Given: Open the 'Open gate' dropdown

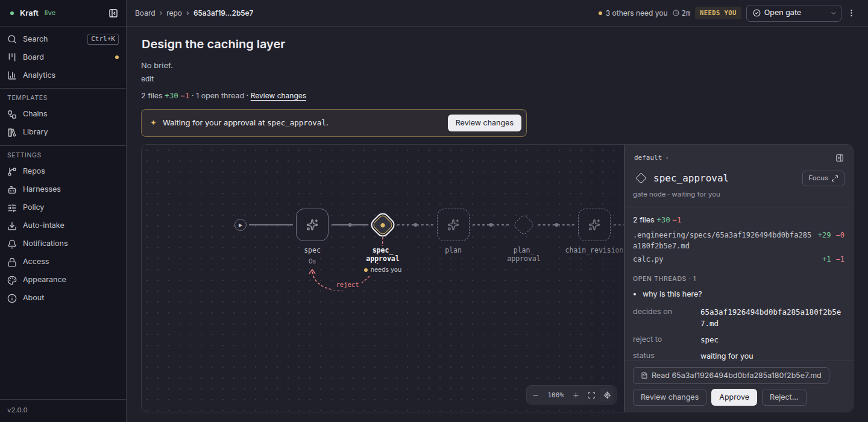Looking at the screenshot, I should 793,13.
